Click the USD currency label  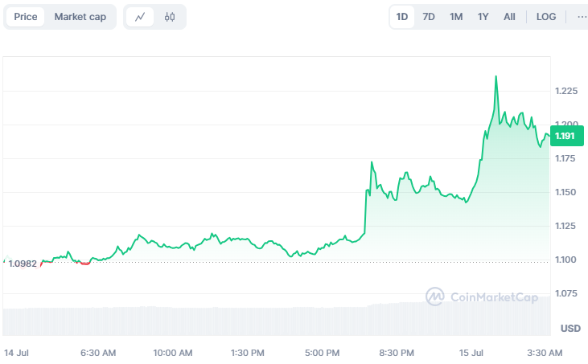click(x=570, y=329)
